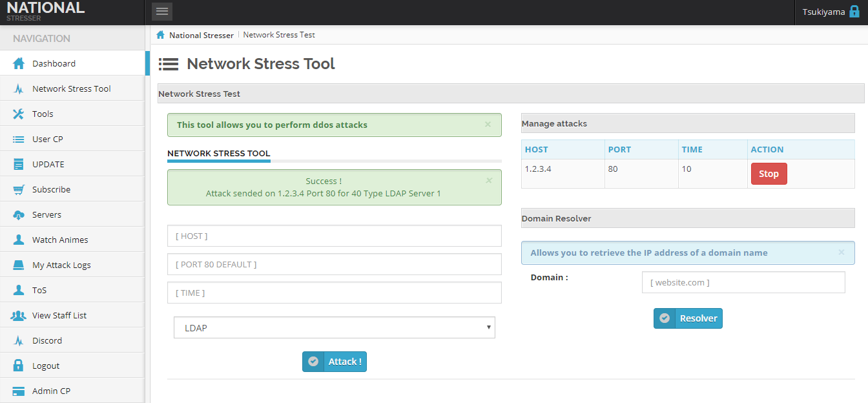Click the wrench icon for Tools
The height and width of the screenshot is (403, 868).
pyautogui.click(x=19, y=114)
